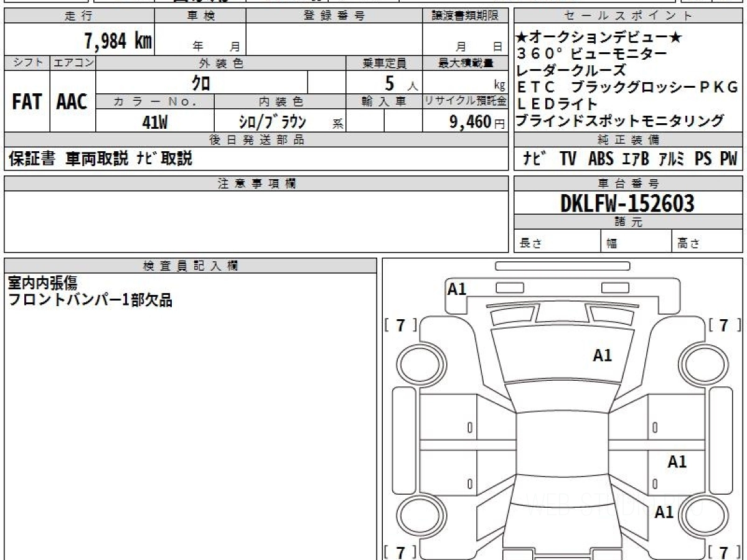The height and width of the screenshot is (560, 747).
Task: Click the エアコン label
Action: point(73,63)
